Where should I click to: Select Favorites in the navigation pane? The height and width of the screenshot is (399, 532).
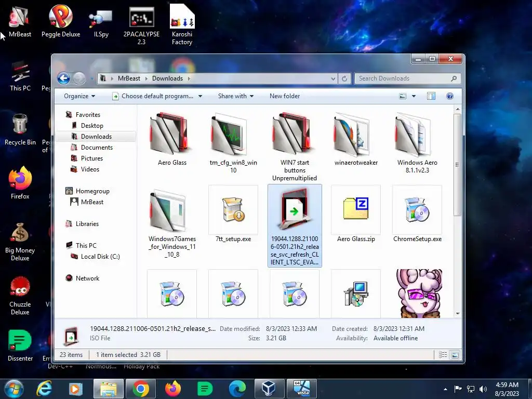(88, 115)
